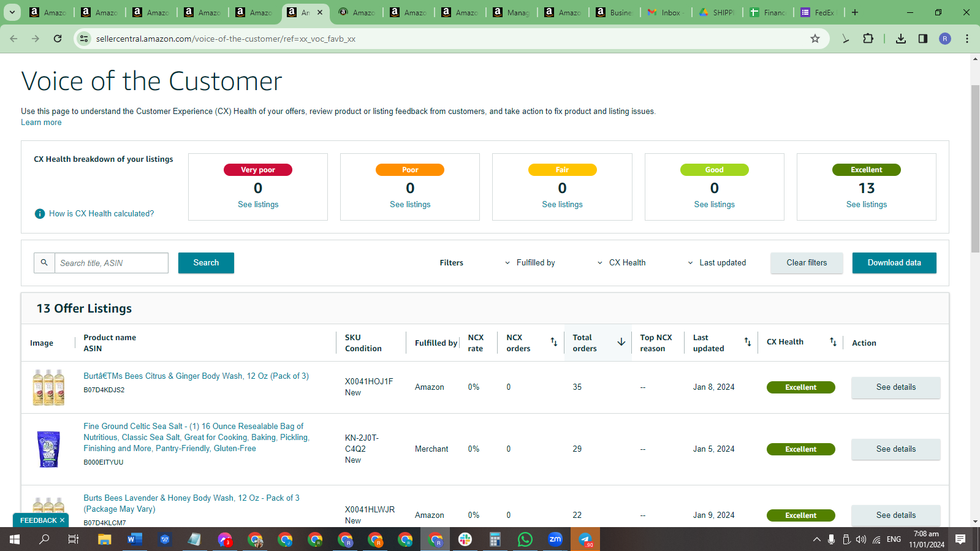Sort listings by the NCX orders arrows
Image resolution: width=980 pixels, height=551 pixels.
[x=554, y=342]
